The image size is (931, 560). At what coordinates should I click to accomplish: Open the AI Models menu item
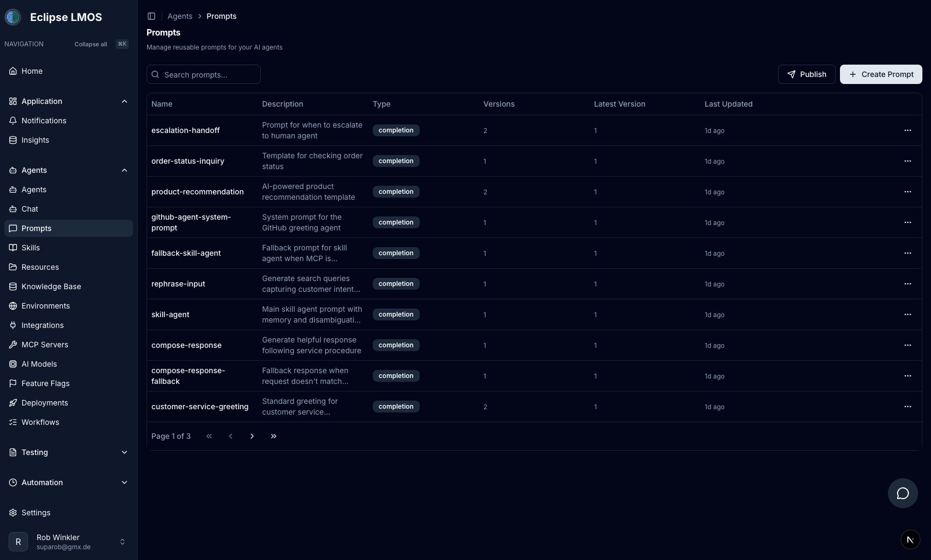[68, 364]
